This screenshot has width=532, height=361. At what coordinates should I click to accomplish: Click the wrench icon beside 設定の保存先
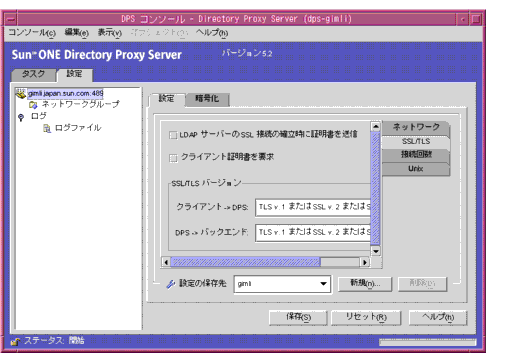click(x=171, y=284)
